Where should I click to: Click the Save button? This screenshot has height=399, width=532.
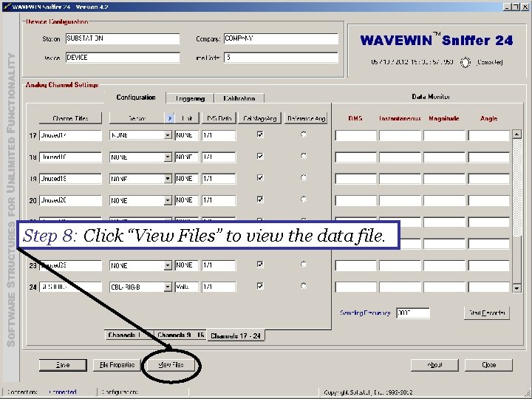coord(63,365)
